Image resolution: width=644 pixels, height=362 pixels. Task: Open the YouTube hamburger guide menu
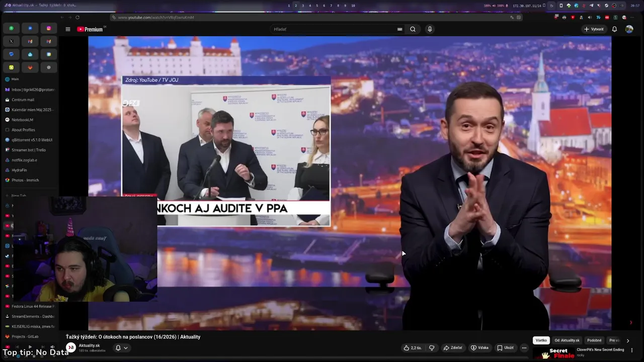67,29
